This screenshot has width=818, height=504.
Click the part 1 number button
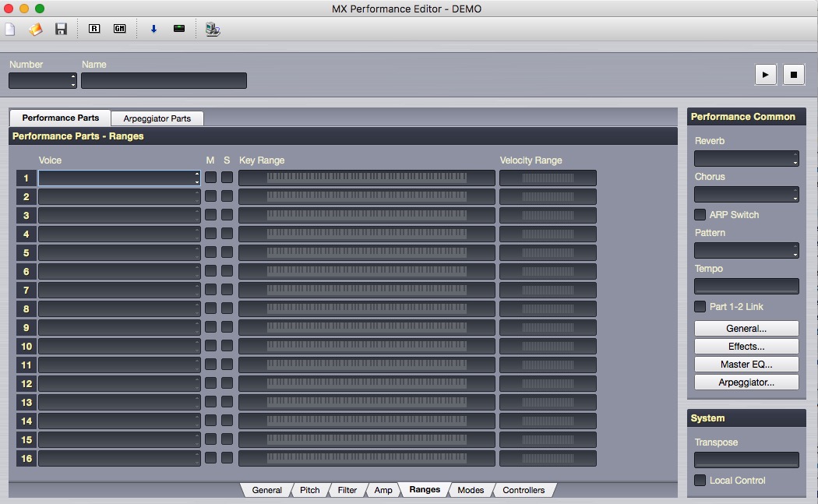point(26,178)
